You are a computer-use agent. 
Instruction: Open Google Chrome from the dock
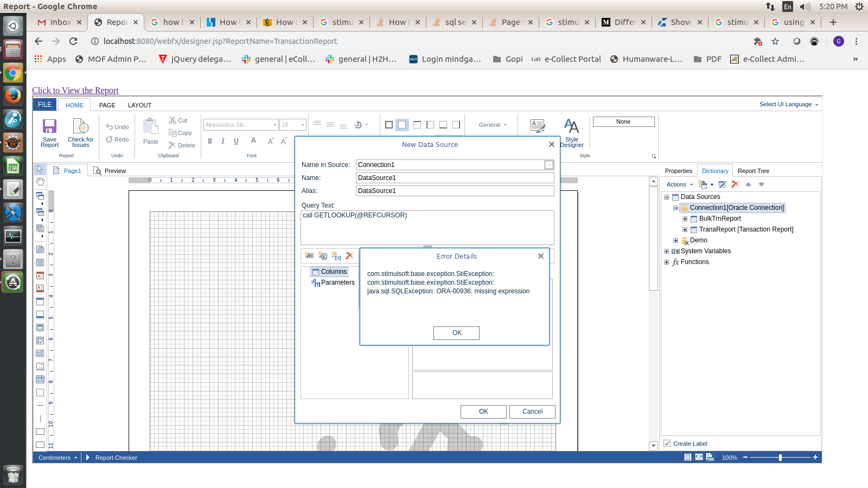click(13, 73)
